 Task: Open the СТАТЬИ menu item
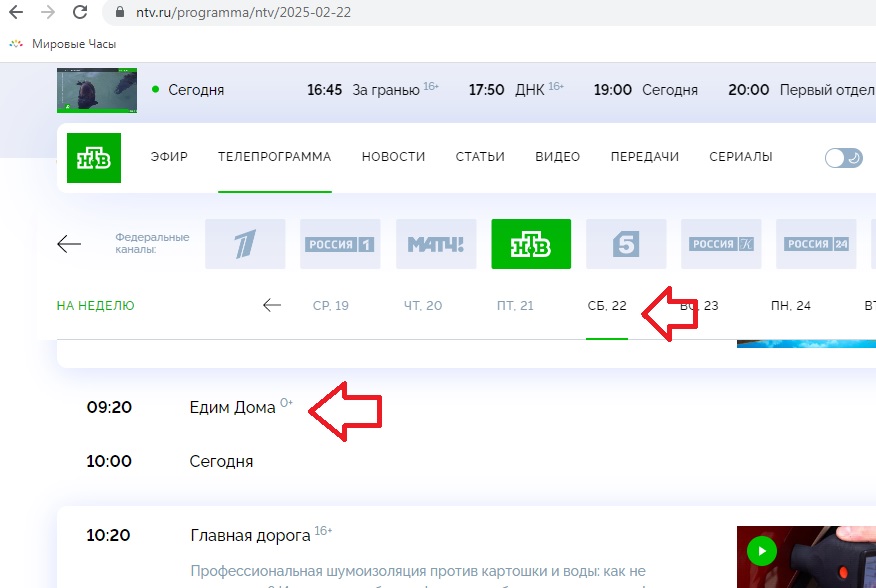[480, 157]
